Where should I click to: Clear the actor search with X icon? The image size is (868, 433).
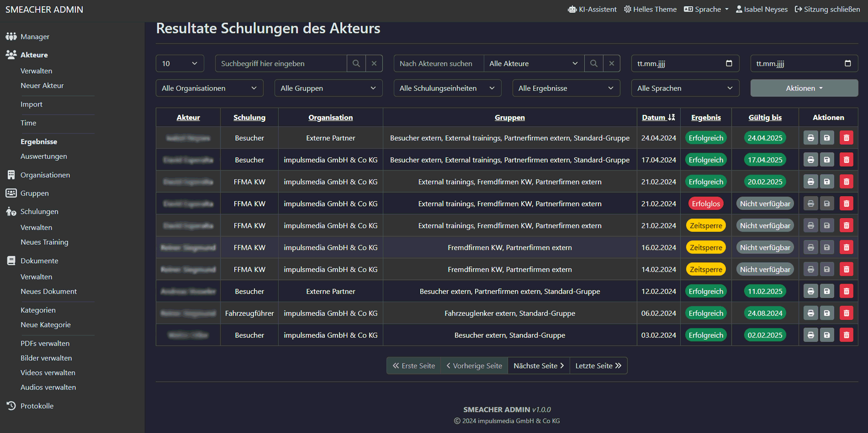tap(612, 64)
